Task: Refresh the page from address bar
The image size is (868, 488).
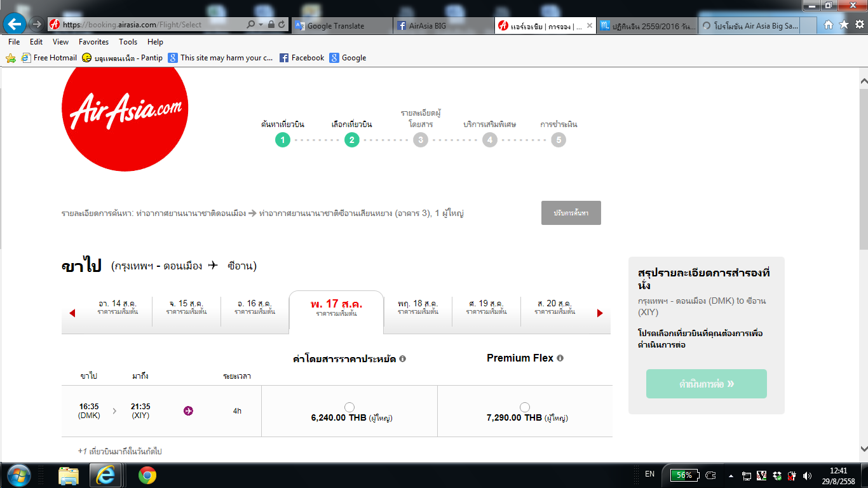Action: point(282,25)
